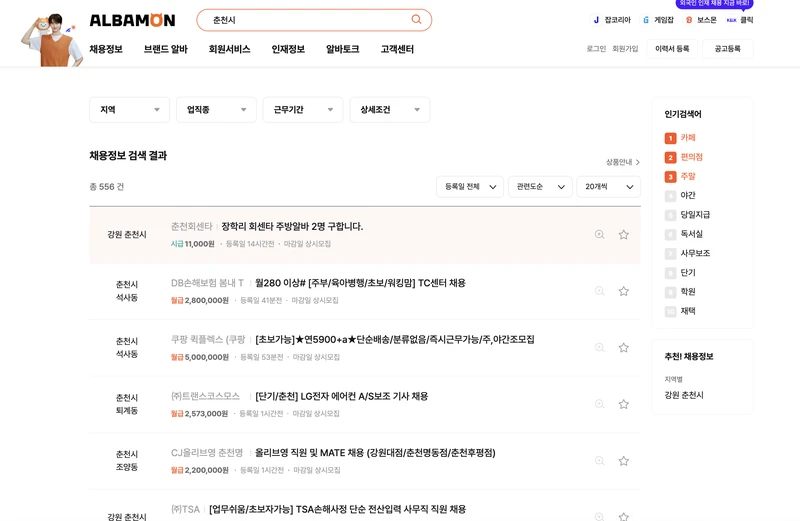The height and width of the screenshot is (521, 800).
Task: Click the search magnifier icon
Action: point(416,19)
